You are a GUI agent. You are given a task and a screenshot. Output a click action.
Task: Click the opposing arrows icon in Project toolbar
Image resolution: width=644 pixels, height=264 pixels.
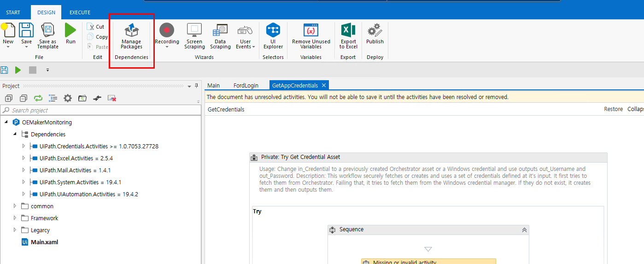[97, 98]
